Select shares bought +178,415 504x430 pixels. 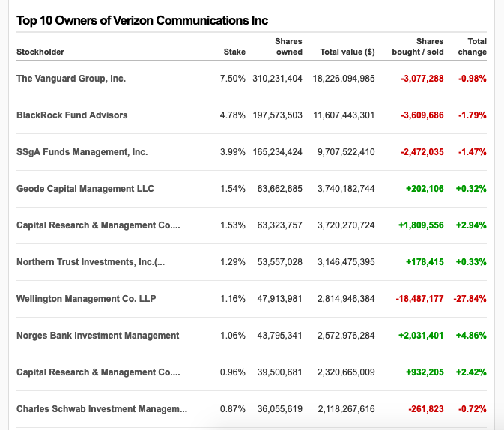(x=425, y=262)
